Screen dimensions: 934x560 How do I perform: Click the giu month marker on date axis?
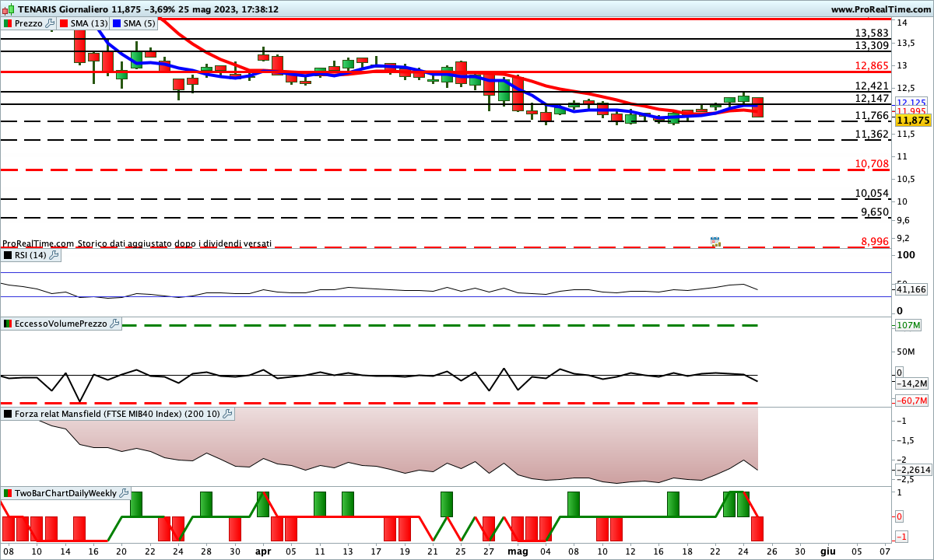[827, 551]
